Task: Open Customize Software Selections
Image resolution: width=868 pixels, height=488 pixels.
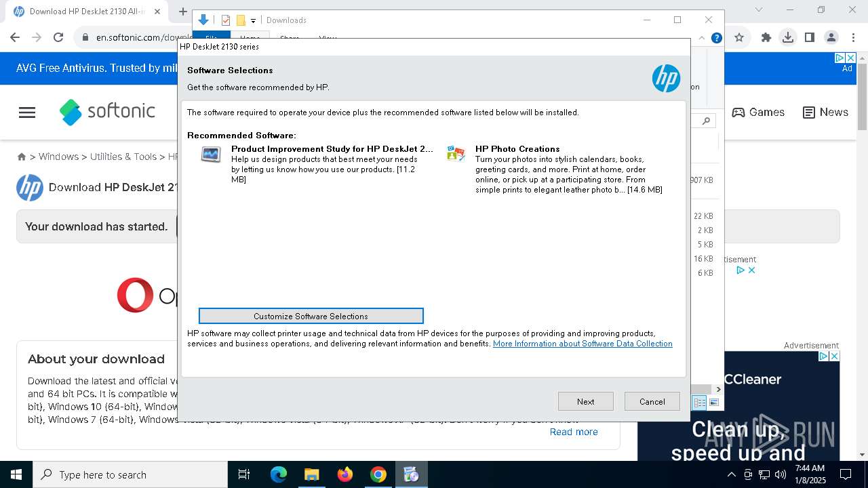Action: (311, 316)
